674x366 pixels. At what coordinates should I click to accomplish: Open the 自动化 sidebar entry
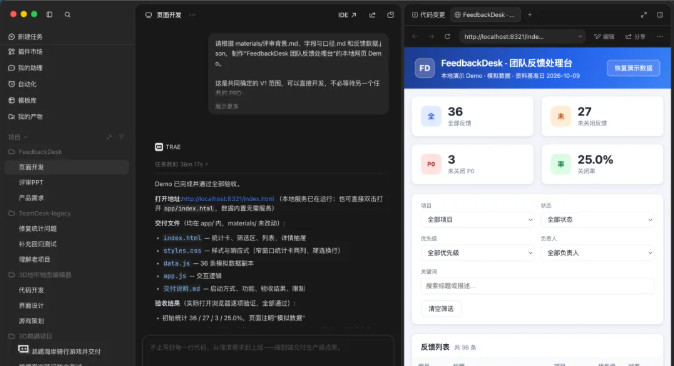[22, 84]
